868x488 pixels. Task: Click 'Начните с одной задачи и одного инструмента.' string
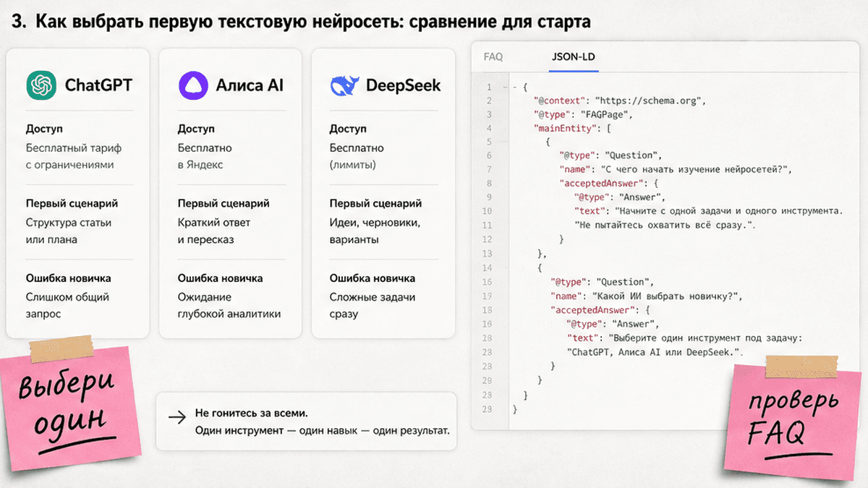[729, 211]
